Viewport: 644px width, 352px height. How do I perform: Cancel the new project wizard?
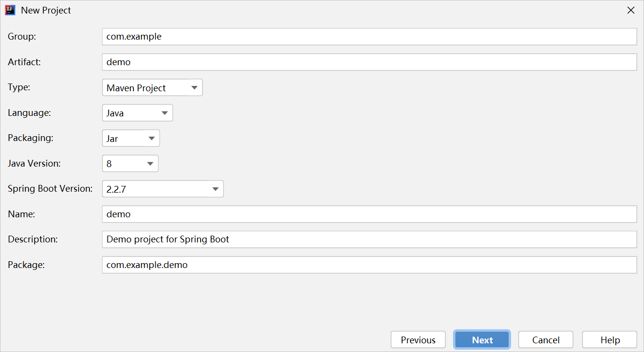coord(545,339)
